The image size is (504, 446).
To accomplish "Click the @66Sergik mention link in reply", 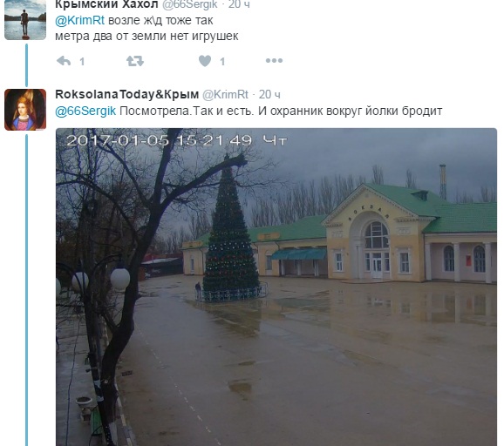I will pos(85,111).
